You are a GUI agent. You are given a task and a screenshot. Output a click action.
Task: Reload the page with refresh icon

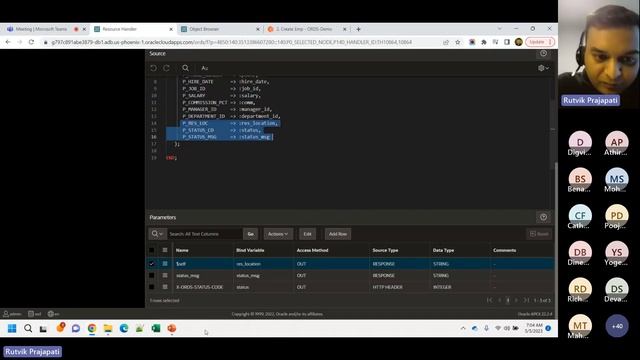pos(31,42)
